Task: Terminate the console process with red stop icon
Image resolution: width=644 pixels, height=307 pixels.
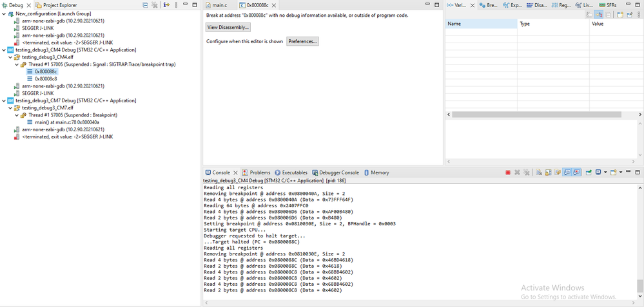Action: click(x=508, y=172)
